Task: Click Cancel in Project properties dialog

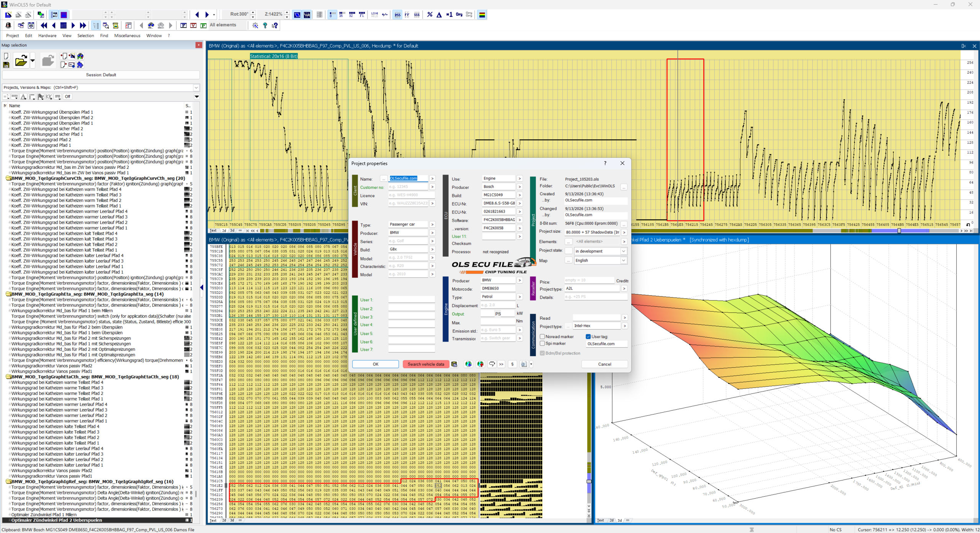Action: coord(604,364)
